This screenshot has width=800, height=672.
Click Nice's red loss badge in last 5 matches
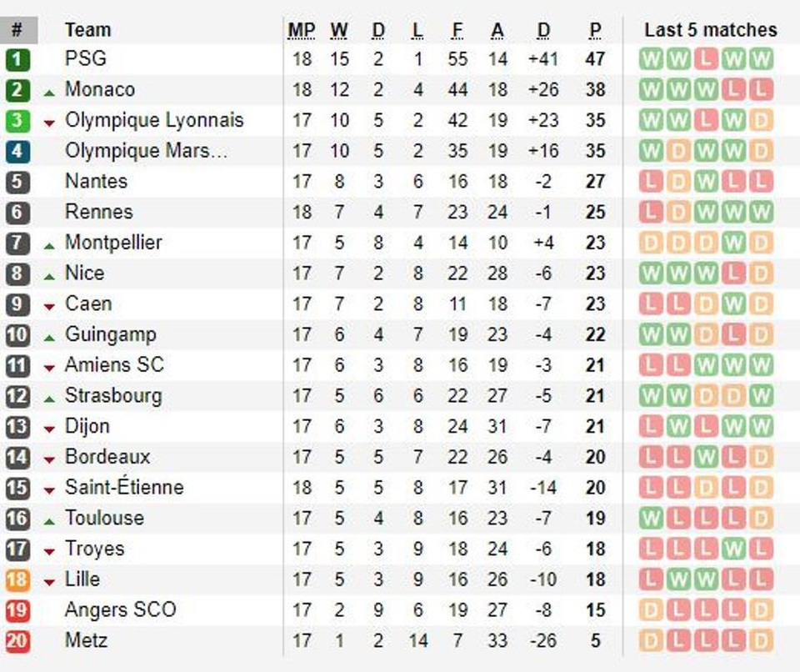(732, 273)
